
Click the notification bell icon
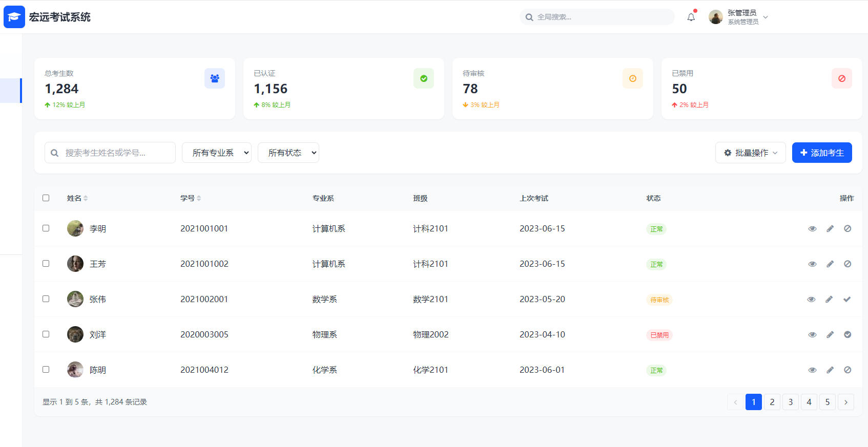coord(691,17)
